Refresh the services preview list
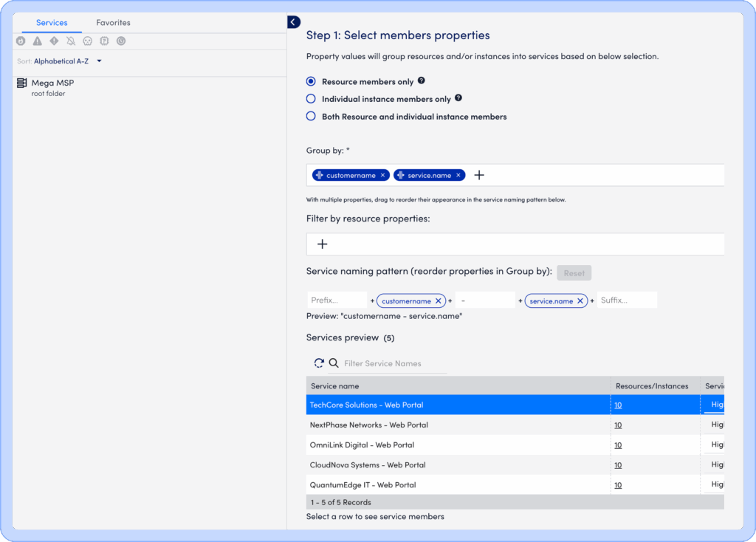This screenshot has width=756, height=542. point(319,363)
